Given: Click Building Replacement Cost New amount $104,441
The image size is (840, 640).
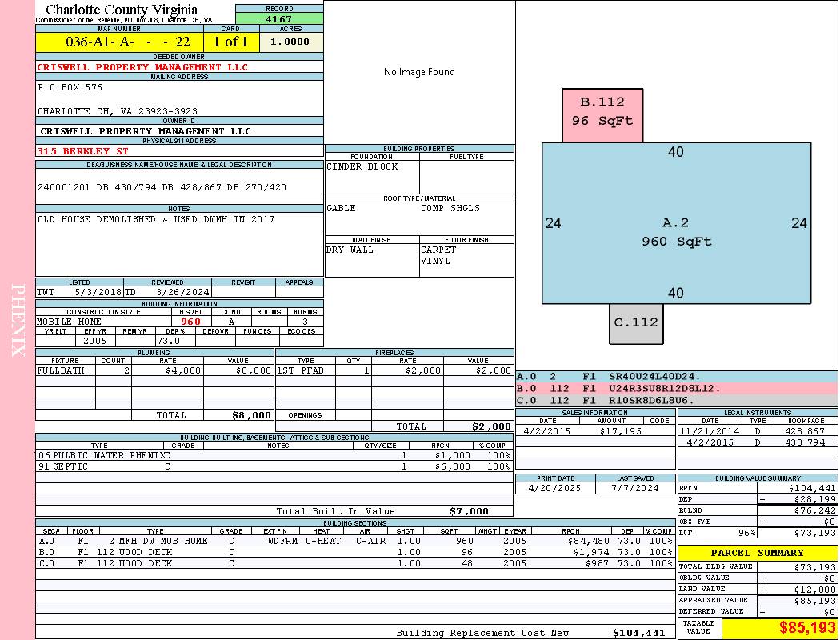Looking at the screenshot, I should (x=638, y=633).
